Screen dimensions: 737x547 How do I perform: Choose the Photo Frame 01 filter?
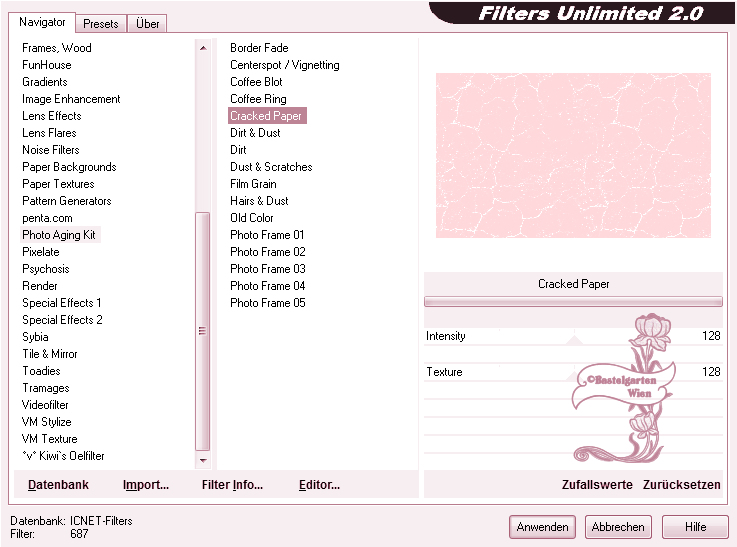pos(267,235)
